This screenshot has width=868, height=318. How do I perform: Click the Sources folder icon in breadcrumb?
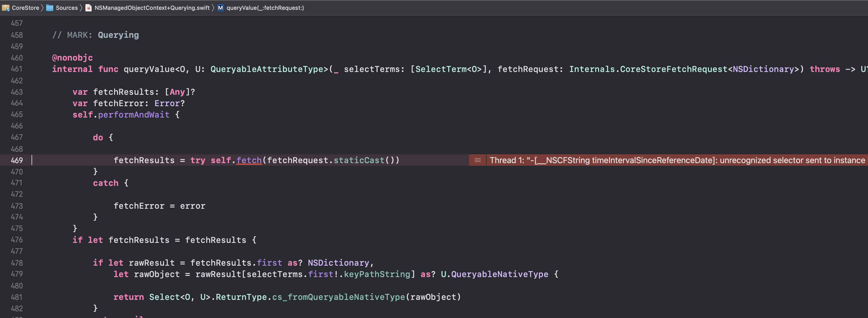pos(49,8)
